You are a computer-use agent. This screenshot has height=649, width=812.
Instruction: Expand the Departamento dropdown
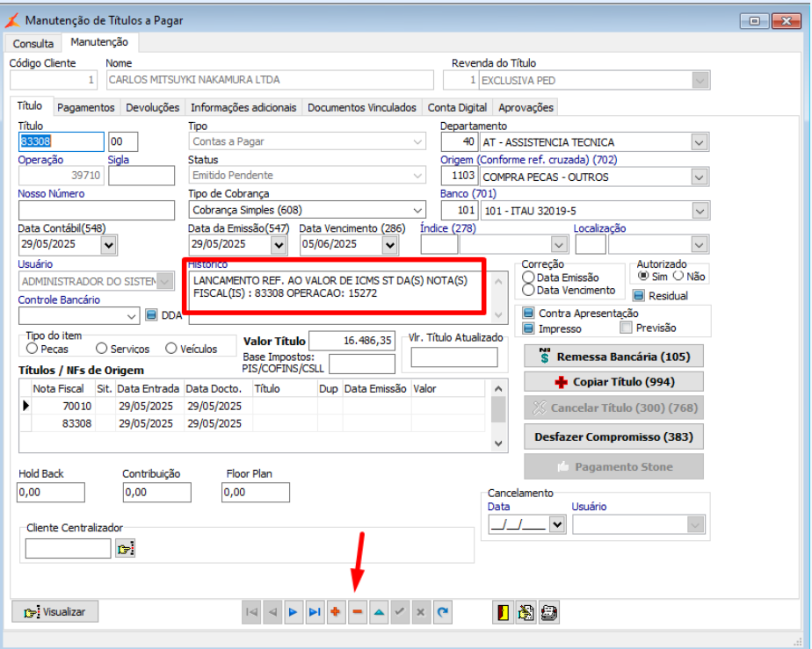click(700, 142)
